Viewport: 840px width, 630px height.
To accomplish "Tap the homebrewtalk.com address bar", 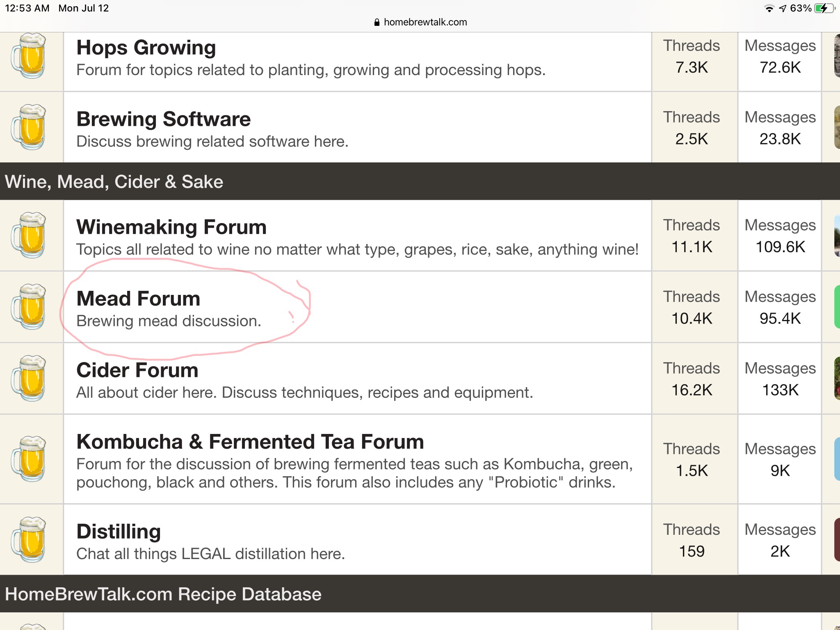I will (420, 22).
